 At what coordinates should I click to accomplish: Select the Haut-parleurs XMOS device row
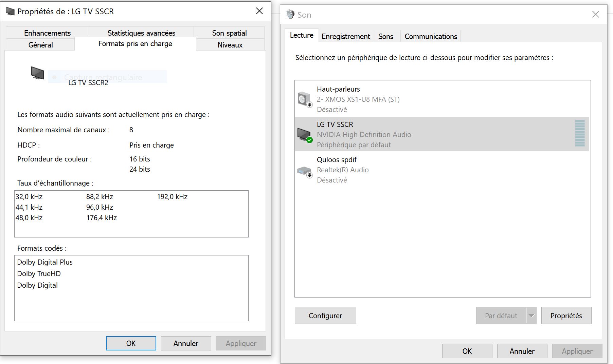442,99
